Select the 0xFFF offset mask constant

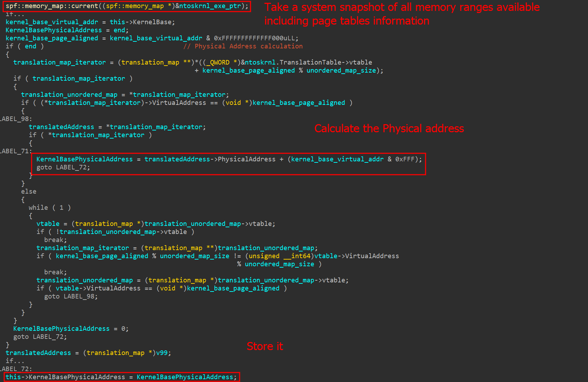click(405, 159)
